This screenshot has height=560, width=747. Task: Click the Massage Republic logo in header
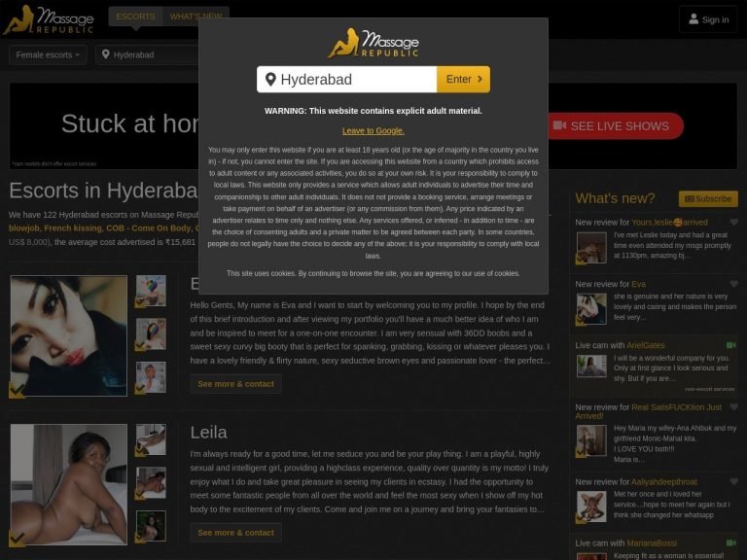(49, 18)
